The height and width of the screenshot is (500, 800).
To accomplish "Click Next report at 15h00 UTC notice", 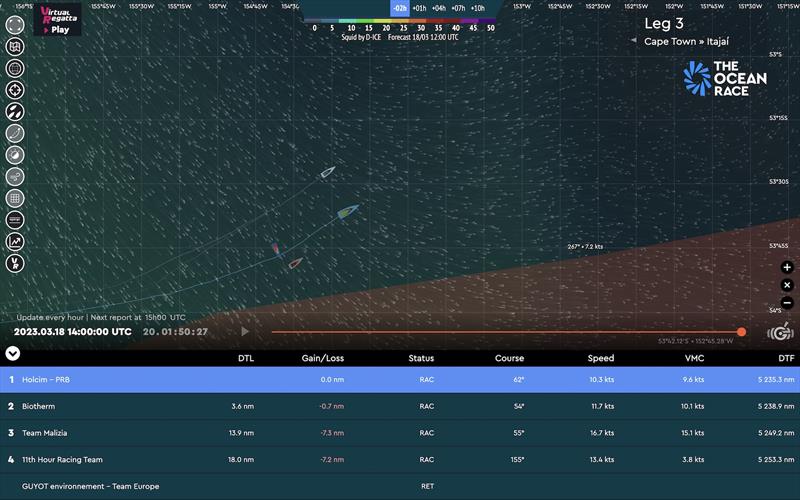I will point(138,317).
